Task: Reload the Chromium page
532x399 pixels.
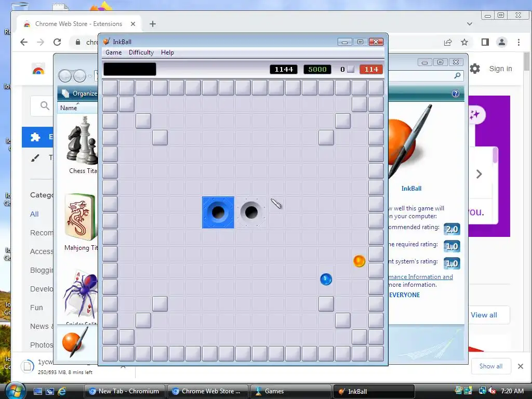Action: (57, 42)
